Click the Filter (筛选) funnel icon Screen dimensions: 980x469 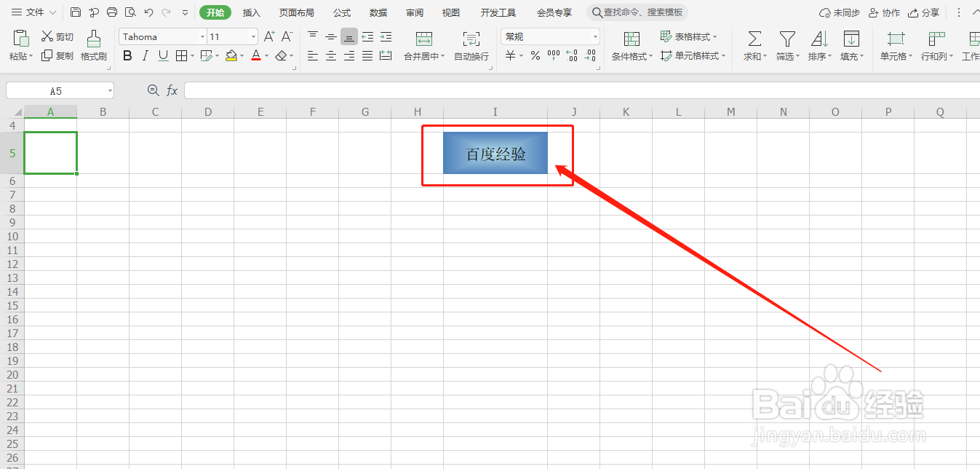click(787, 39)
